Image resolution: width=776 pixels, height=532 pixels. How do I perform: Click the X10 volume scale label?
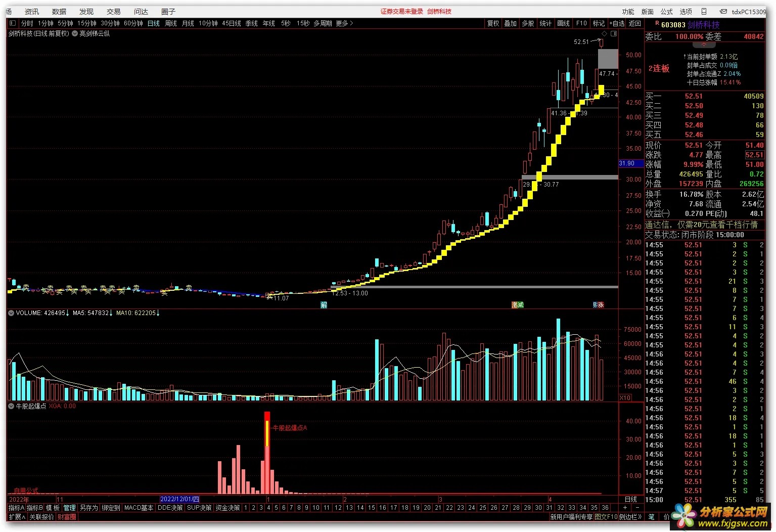pyautogui.click(x=625, y=398)
